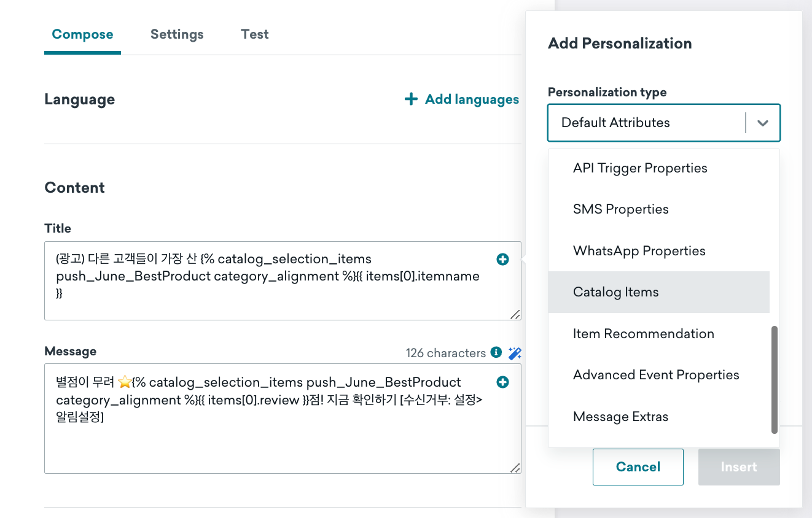Click plus icon beside Add languages
This screenshot has height=518, width=812.
coord(411,99)
